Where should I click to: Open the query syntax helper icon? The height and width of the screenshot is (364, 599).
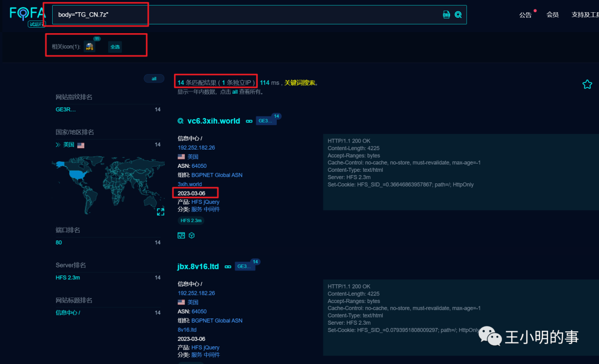point(446,14)
